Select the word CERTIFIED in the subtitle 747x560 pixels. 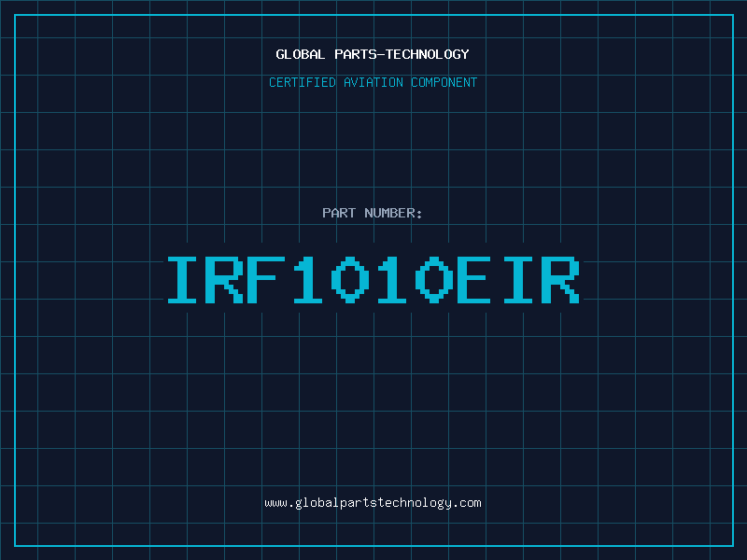299,82
